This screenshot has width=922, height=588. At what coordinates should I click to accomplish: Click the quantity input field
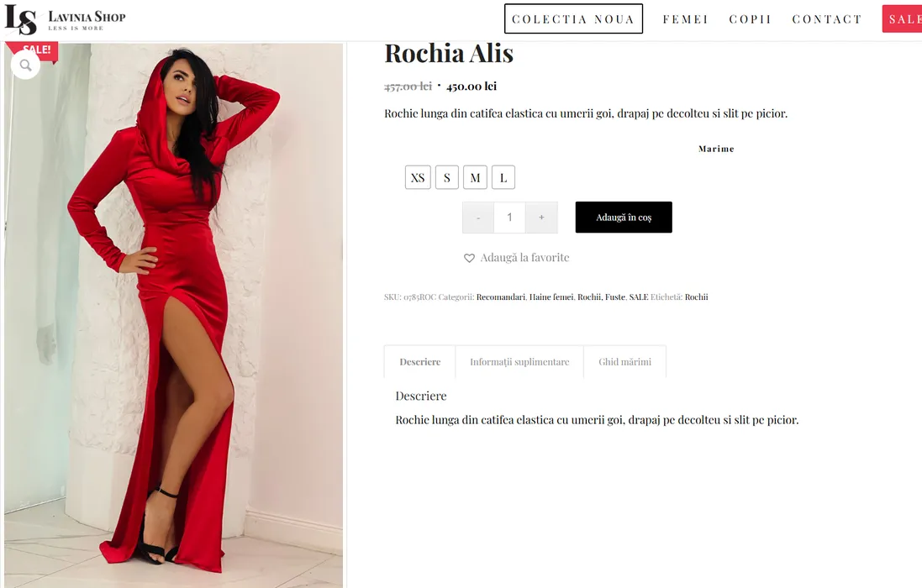click(510, 218)
